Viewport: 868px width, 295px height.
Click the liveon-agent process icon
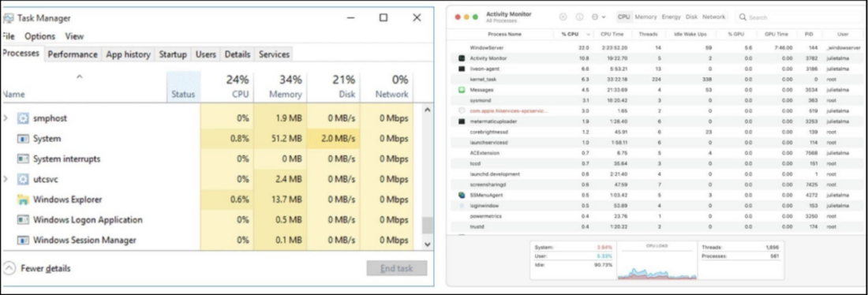(462, 69)
